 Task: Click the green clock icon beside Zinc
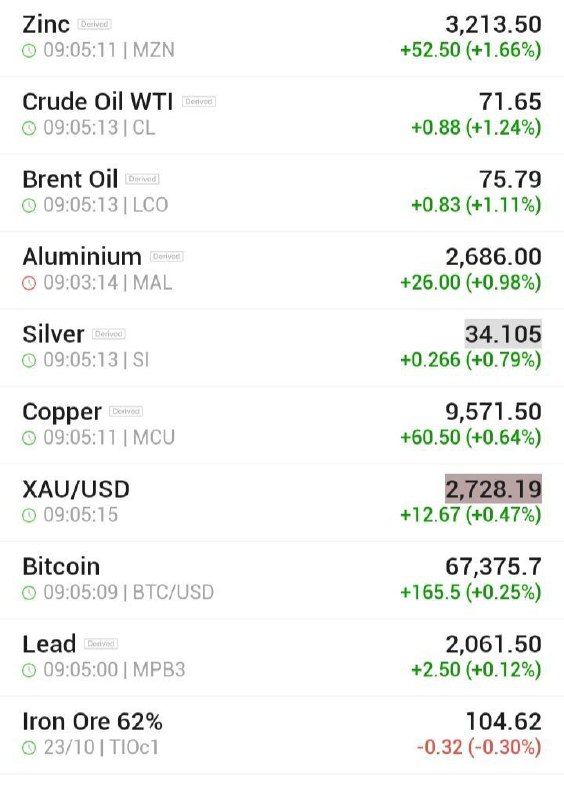tap(29, 51)
